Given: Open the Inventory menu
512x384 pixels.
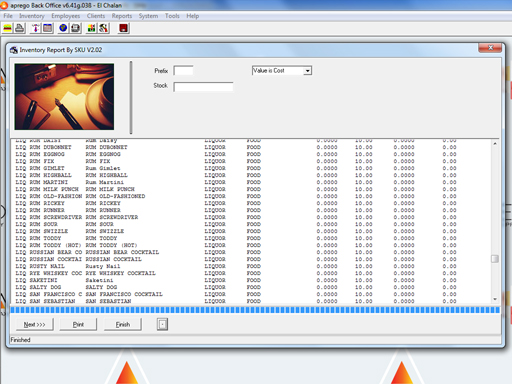Looking at the screenshot, I should [x=32, y=16].
